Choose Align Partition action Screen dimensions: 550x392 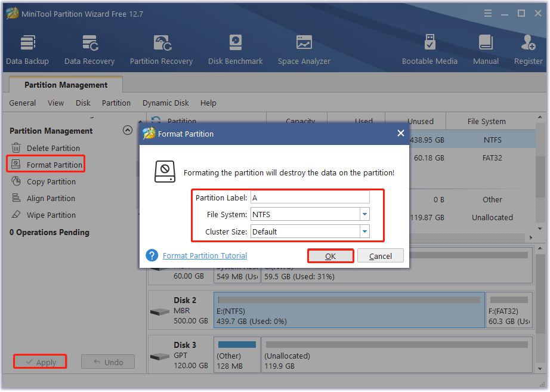[44, 198]
